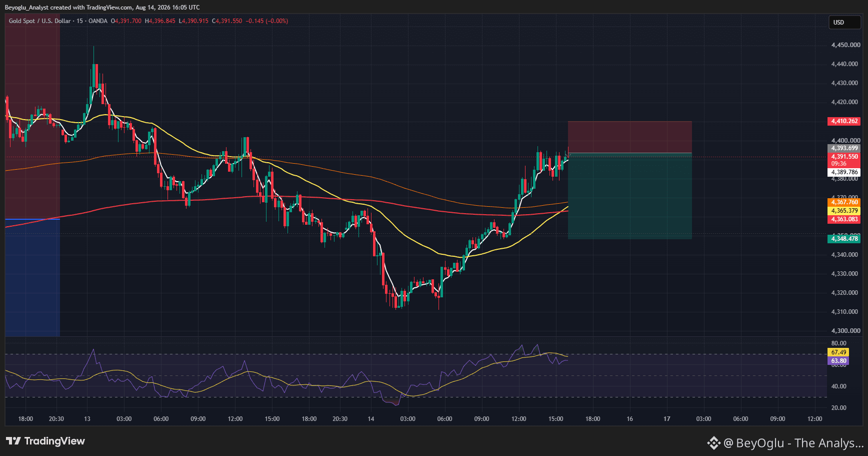Click the yellow moving average label 4,365.379
This screenshot has height=456, width=868.
pyautogui.click(x=844, y=211)
